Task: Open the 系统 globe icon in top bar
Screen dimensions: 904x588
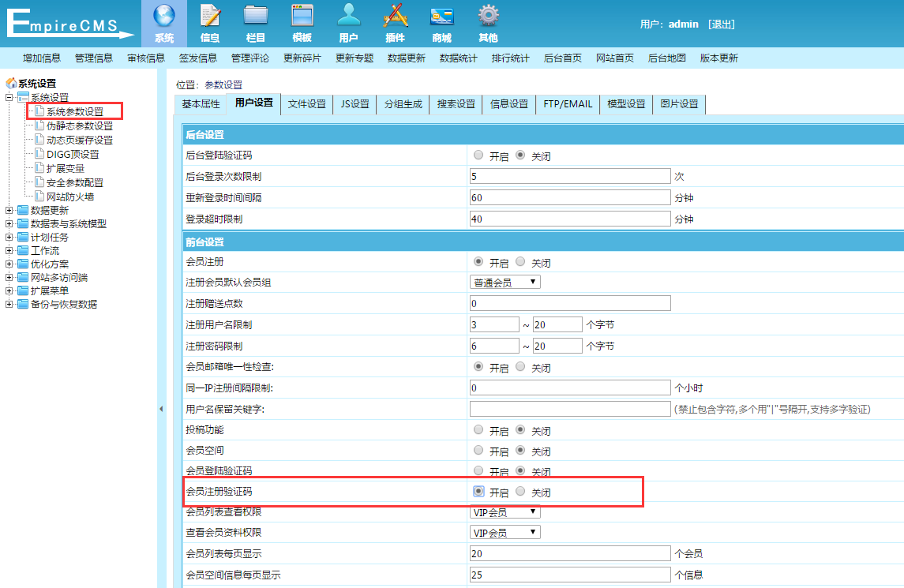Action: coord(164,16)
